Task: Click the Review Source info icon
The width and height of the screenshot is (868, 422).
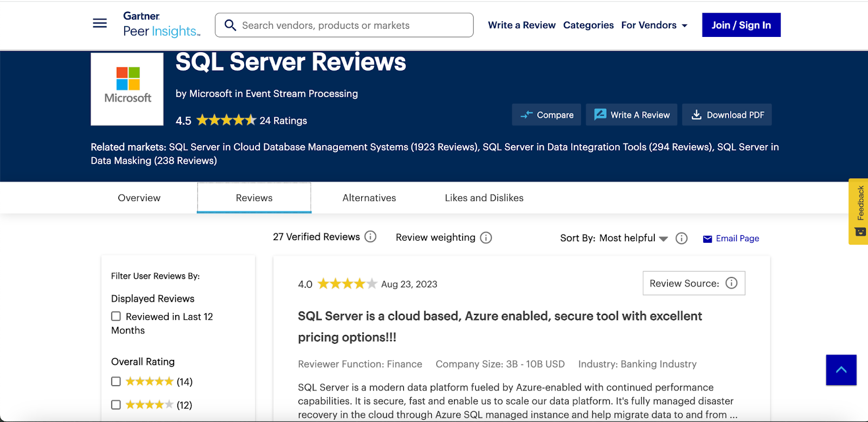Action: click(x=731, y=283)
